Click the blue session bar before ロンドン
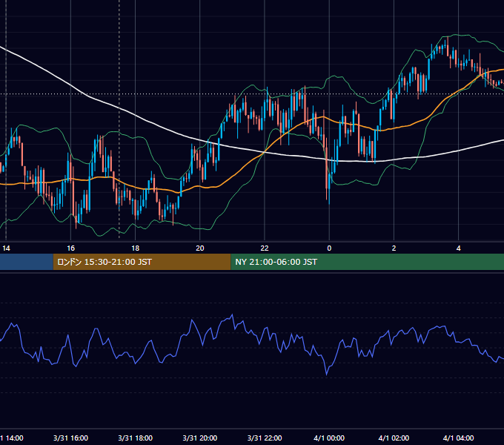Image resolution: width=504 pixels, height=445 pixels. point(27,262)
